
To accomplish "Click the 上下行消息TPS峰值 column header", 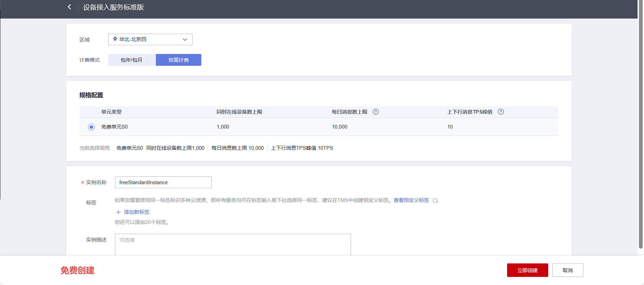I will [x=470, y=112].
